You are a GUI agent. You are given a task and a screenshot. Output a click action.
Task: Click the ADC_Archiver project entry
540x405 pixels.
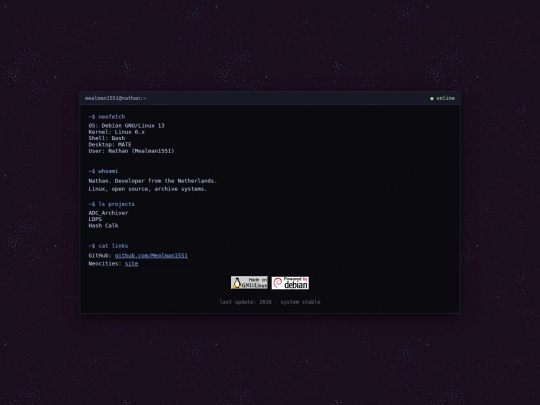(x=108, y=213)
